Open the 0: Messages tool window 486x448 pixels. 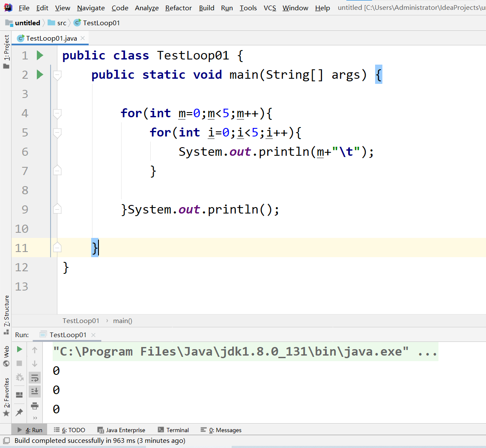click(221, 430)
